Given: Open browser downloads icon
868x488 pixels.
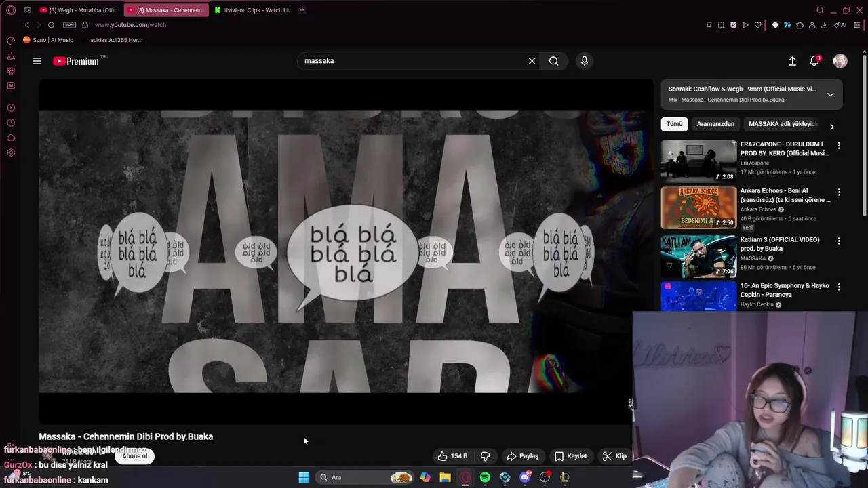Looking at the screenshot, I should point(824,25).
